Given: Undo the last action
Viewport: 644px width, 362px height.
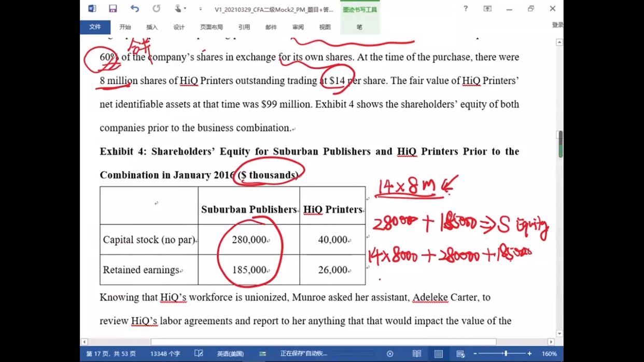Looking at the screenshot, I should pyautogui.click(x=135, y=9).
